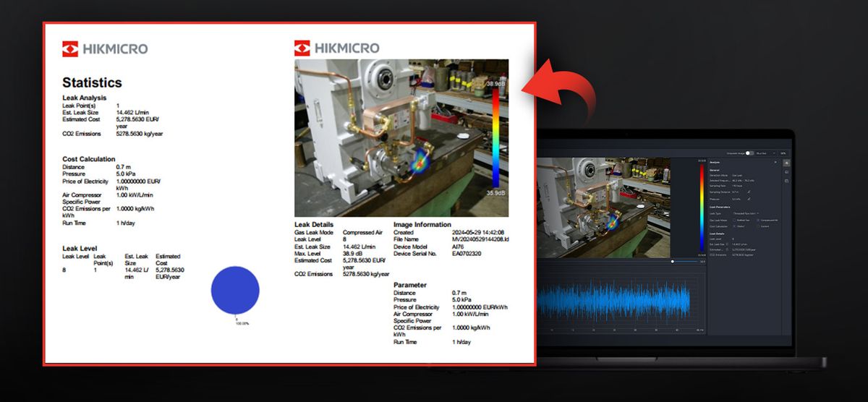
Task: Open the Analysis panel icon in right sidebar
Action: tap(787, 163)
